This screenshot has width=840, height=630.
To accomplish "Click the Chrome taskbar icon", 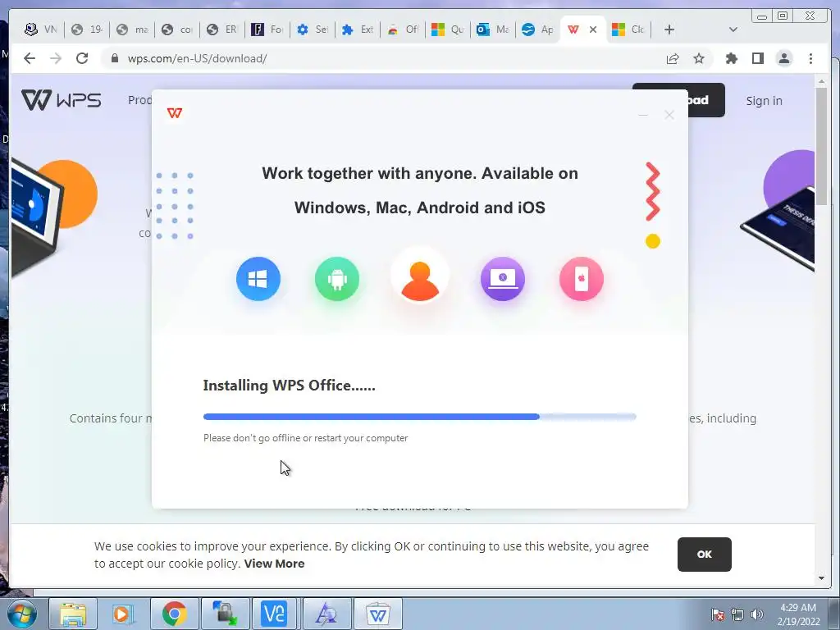I will [x=174, y=614].
